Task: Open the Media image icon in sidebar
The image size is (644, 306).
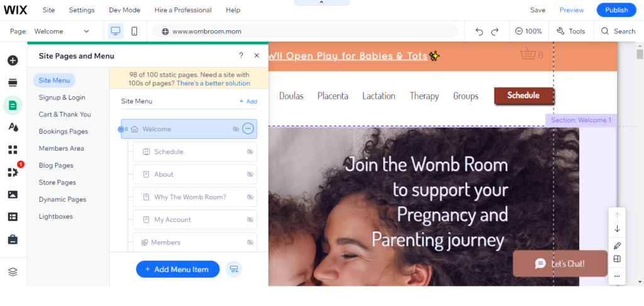Action: (13, 194)
